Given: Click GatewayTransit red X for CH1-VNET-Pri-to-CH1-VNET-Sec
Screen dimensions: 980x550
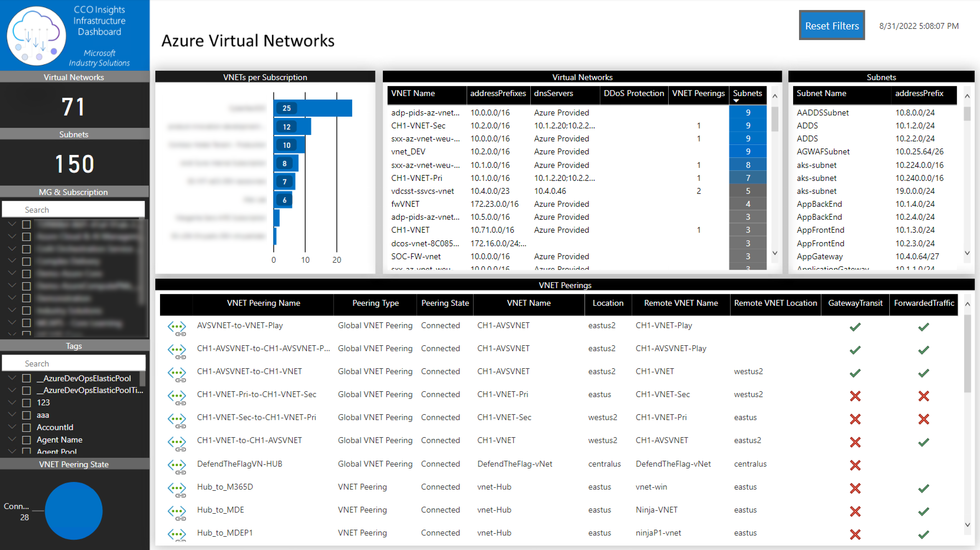Looking at the screenshot, I should coord(855,396).
